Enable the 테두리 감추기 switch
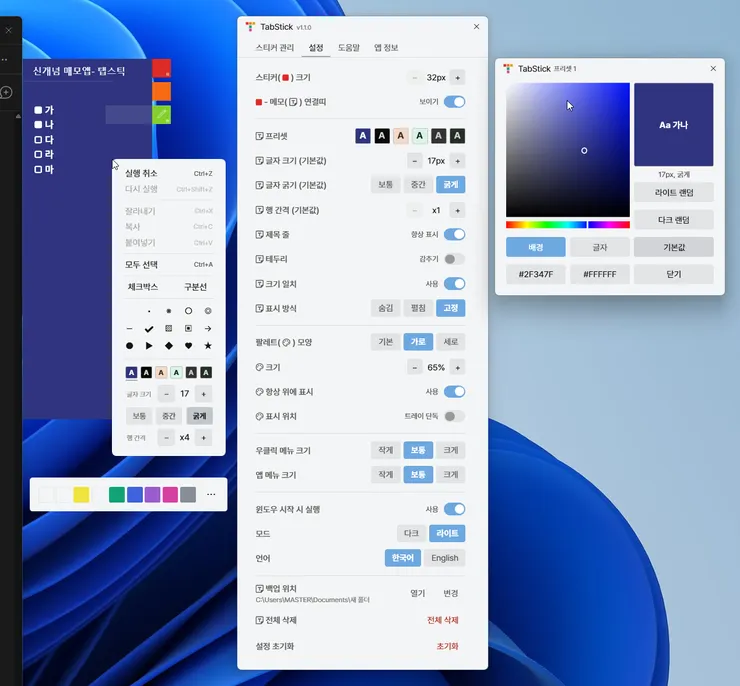 pos(454,259)
